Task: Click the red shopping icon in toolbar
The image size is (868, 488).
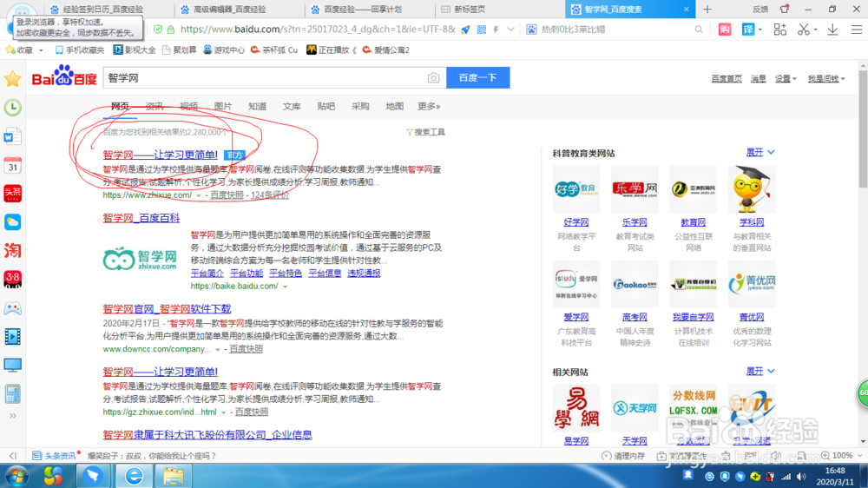Action: click(725, 30)
